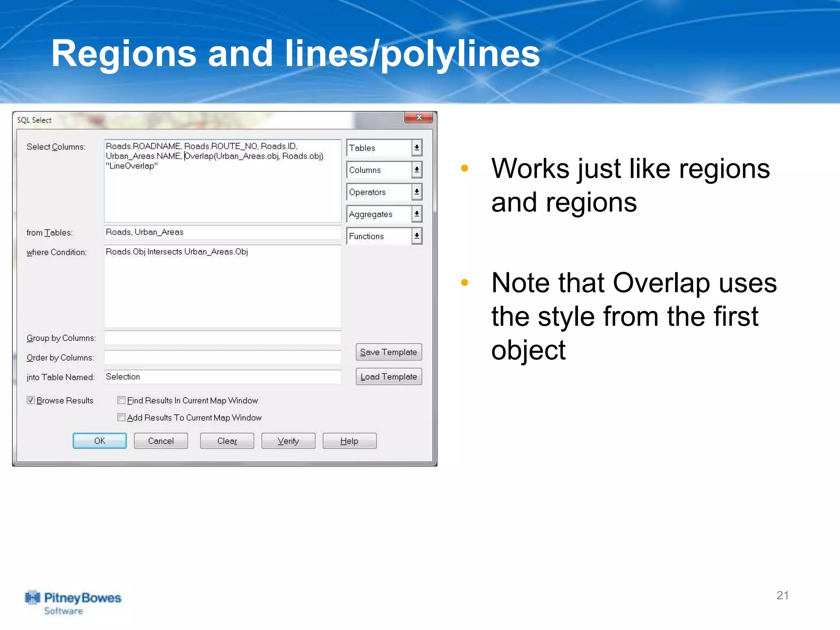Expand the Aggregates dropdown
This screenshot has height=630, width=840.
tap(416, 214)
